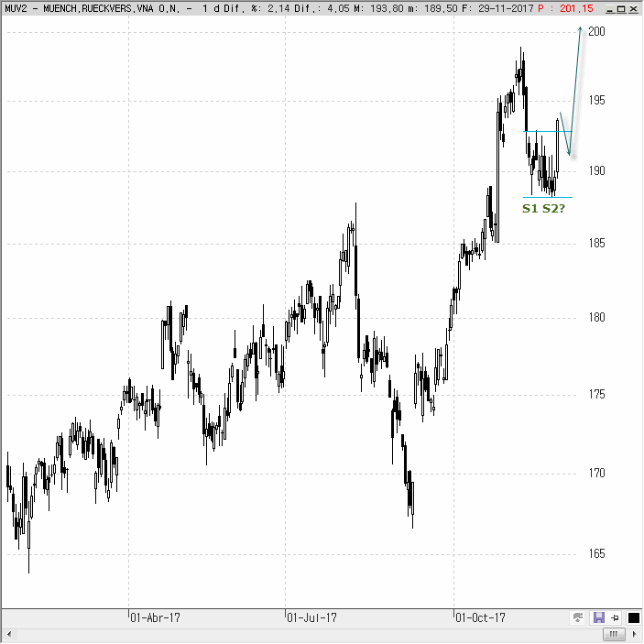
Task: Maximize the chart window
Action: tap(622, 8)
